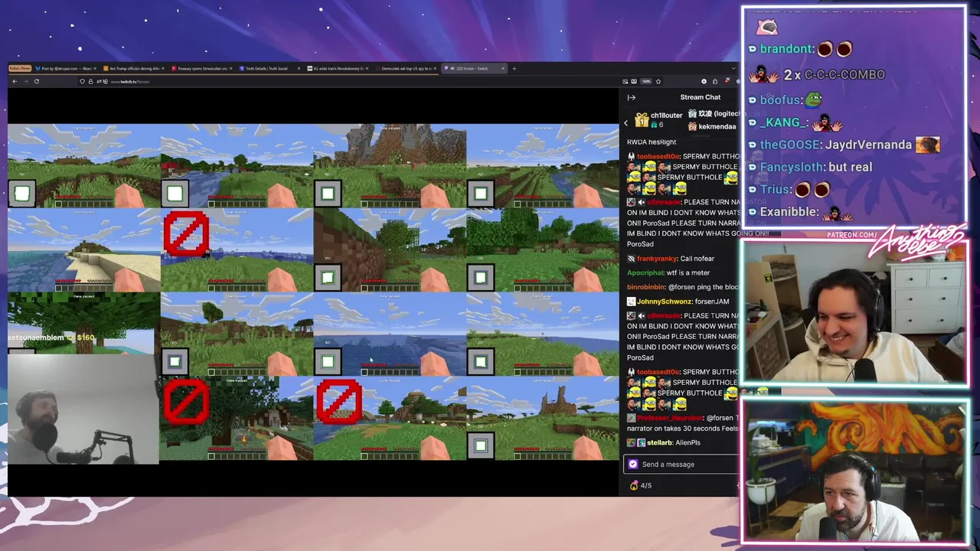Select the mountain Minecraft instance preview
Screen dimensions: 980x551
pyautogui.click(x=390, y=165)
